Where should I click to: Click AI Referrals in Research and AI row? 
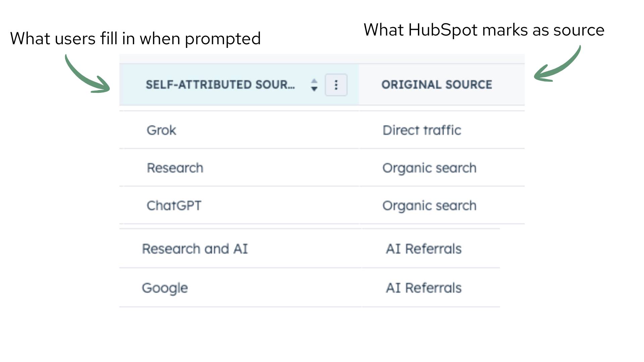point(423,249)
